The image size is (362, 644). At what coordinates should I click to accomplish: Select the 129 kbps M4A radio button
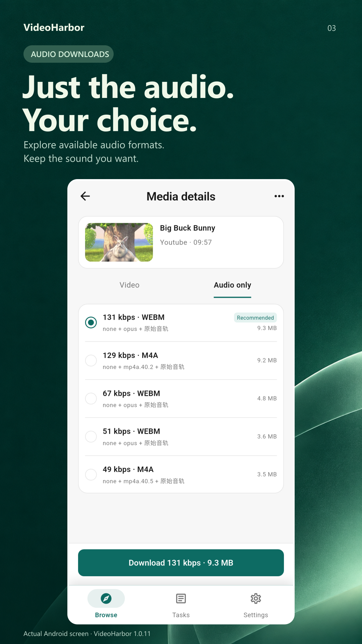pos(91,361)
